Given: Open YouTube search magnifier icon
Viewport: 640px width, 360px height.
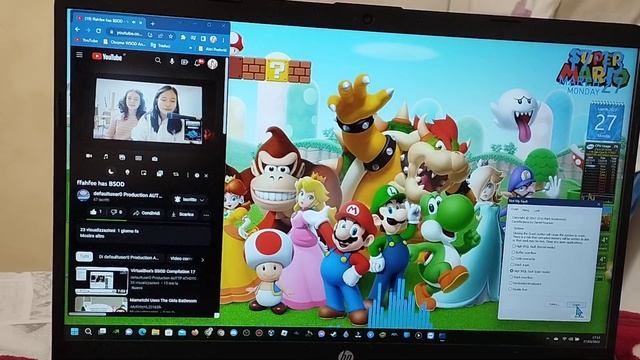Looking at the screenshot, I should (x=158, y=60).
